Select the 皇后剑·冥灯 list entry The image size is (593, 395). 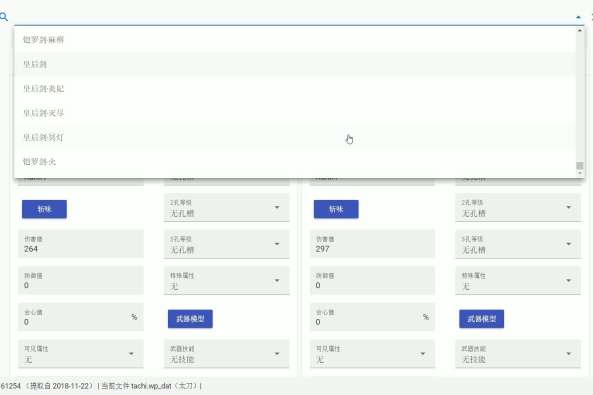(x=295, y=137)
